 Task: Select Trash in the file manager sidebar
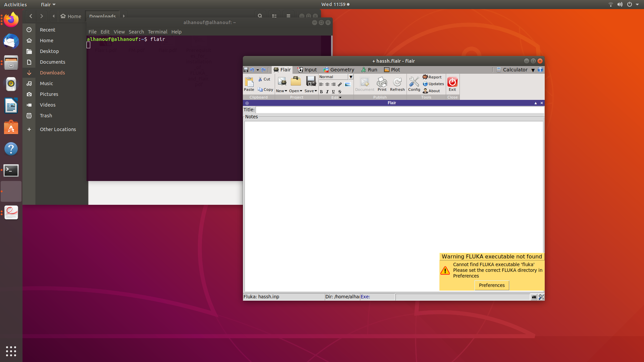pos(46,116)
